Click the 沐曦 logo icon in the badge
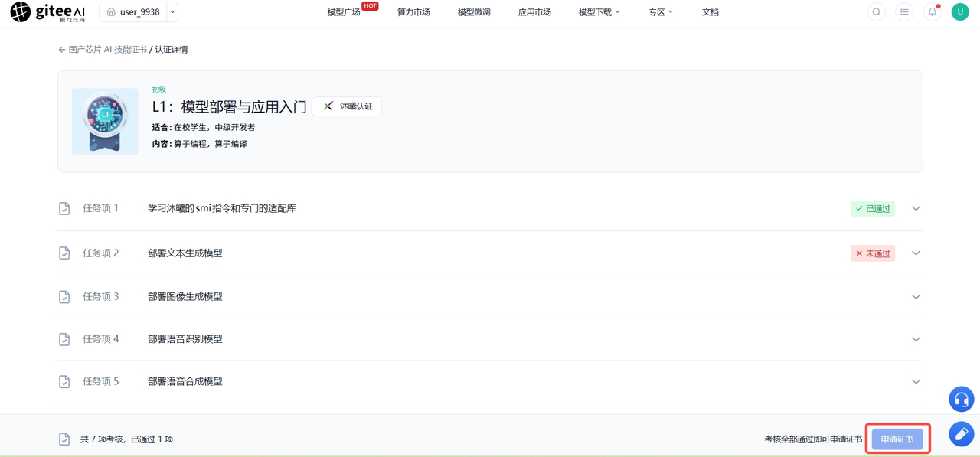Viewport: 980px width, 457px height. pyautogui.click(x=328, y=106)
